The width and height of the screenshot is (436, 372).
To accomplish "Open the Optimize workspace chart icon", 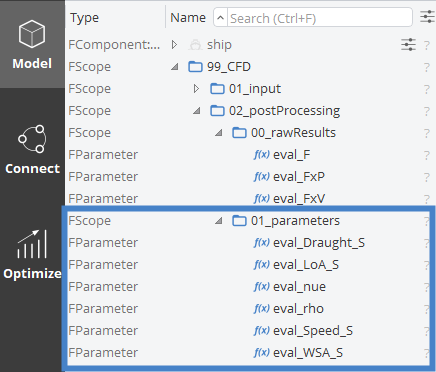I will point(32,244).
